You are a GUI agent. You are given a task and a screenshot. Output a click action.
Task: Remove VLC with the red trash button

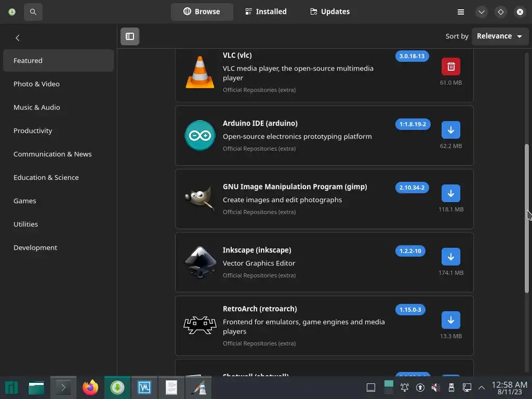pyautogui.click(x=450, y=66)
